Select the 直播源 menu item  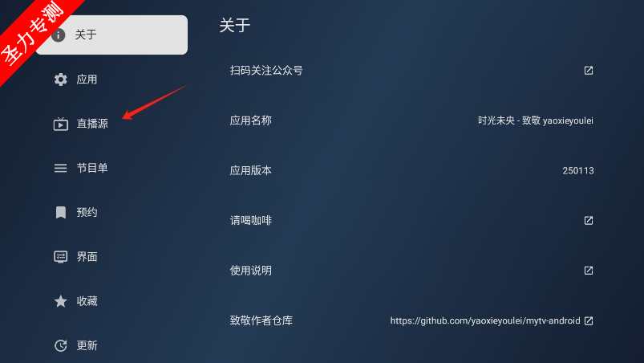point(111,124)
